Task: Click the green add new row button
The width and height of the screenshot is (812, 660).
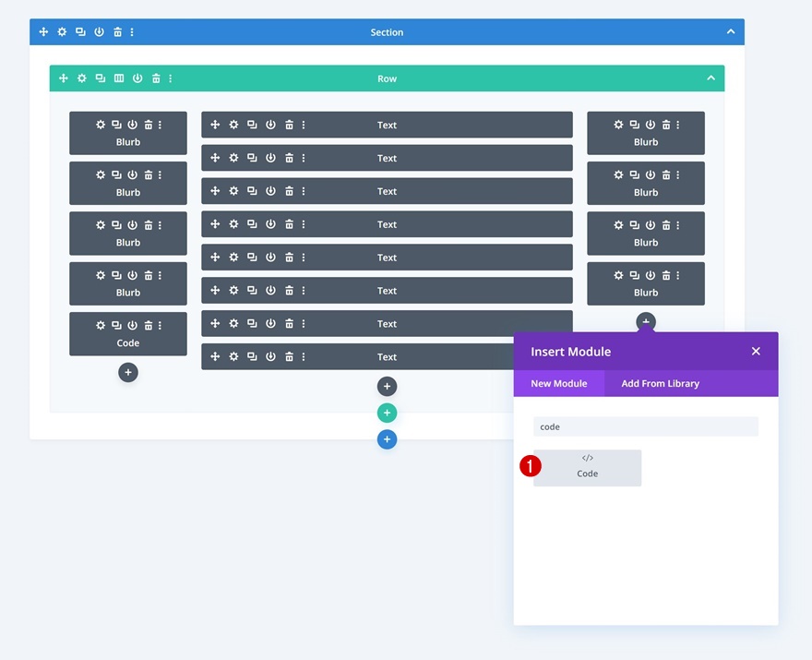Action: 387,413
